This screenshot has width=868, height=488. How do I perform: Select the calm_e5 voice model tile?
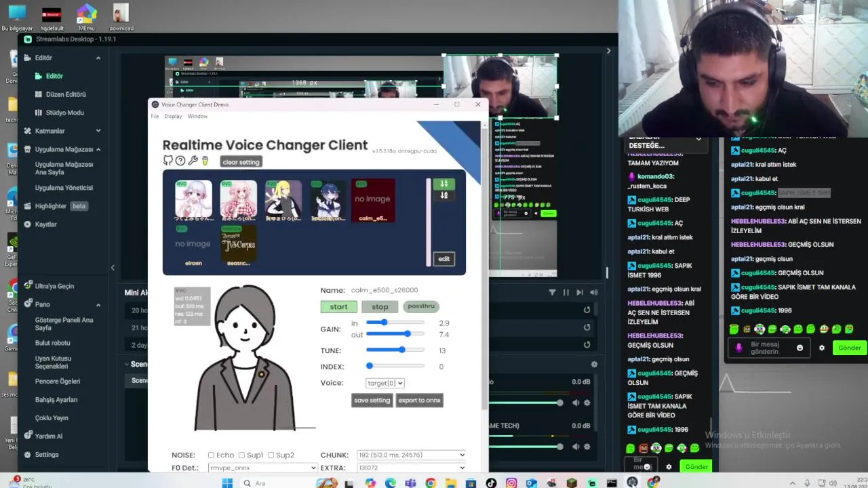(373, 201)
